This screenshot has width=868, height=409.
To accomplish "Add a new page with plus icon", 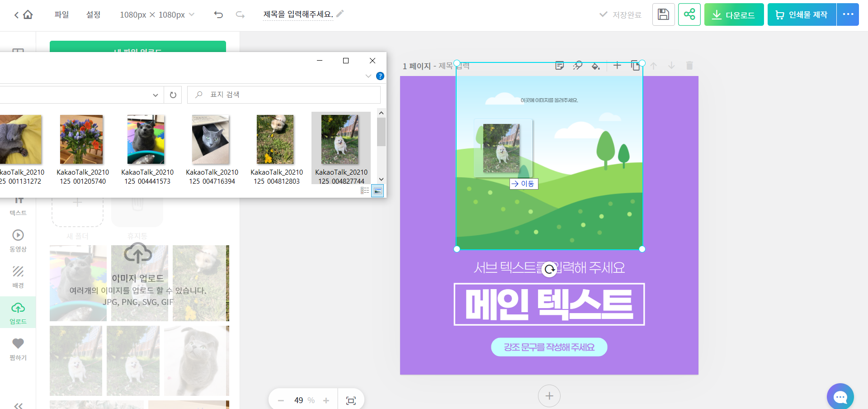I will pyautogui.click(x=617, y=66).
